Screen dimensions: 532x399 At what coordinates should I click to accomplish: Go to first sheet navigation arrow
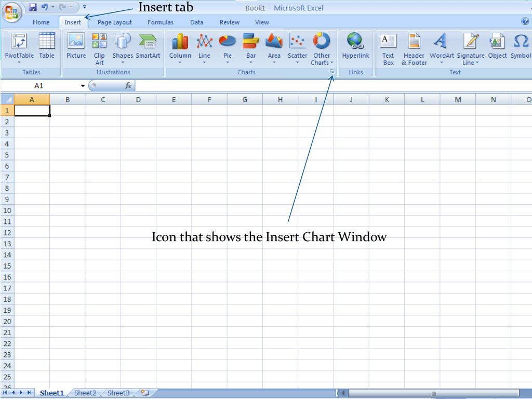click(5, 393)
